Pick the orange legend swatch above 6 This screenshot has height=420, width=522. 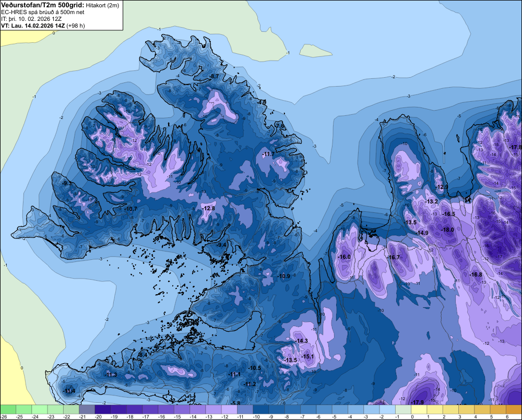514,409
